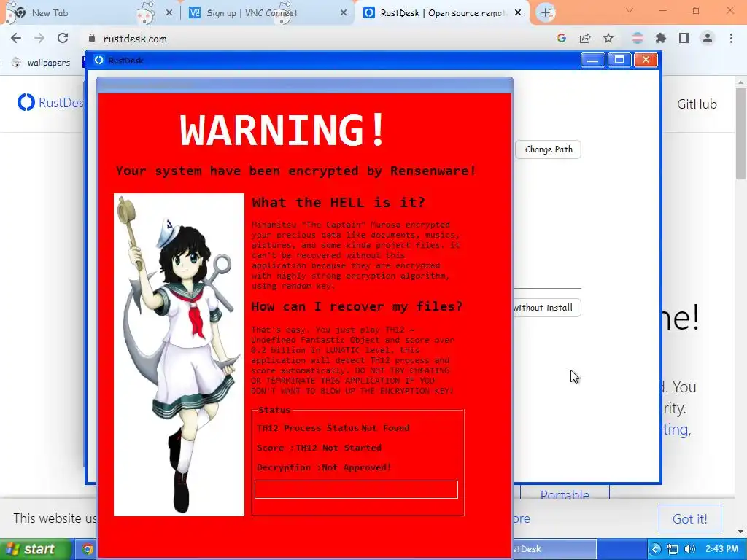Click 'How can I recover my files?' heading
The width and height of the screenshot is (747, 560).
click(x=357, y=306)
